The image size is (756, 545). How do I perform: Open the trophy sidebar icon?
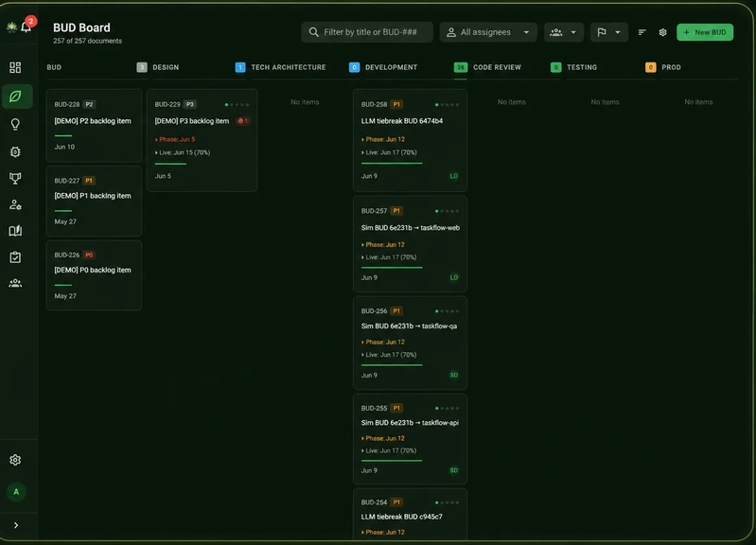(15, 179)
